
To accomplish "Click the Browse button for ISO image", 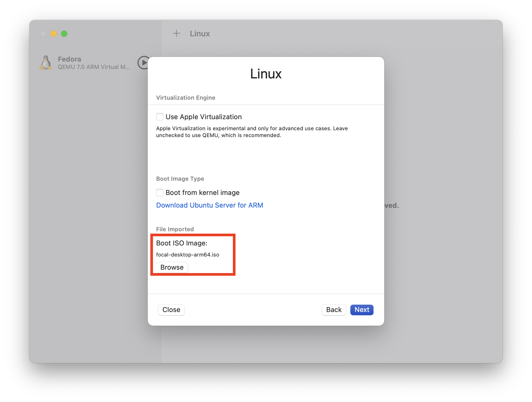I will click(172, 267).
